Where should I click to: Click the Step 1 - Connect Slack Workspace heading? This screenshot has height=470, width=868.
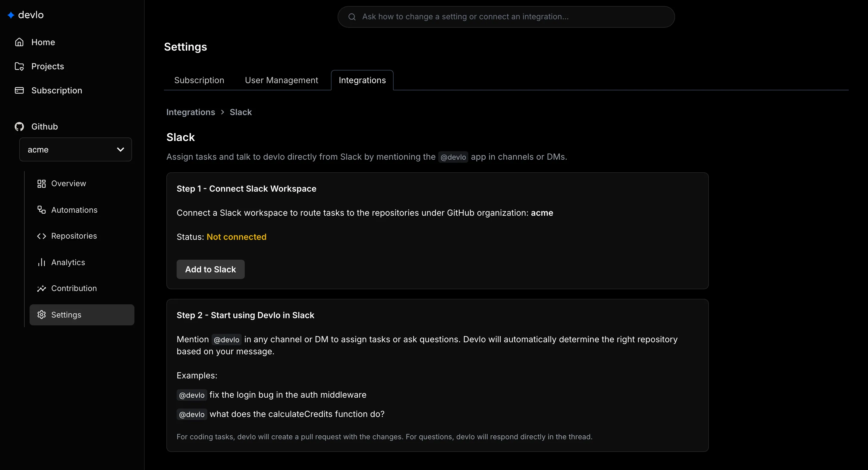(246, 189)
